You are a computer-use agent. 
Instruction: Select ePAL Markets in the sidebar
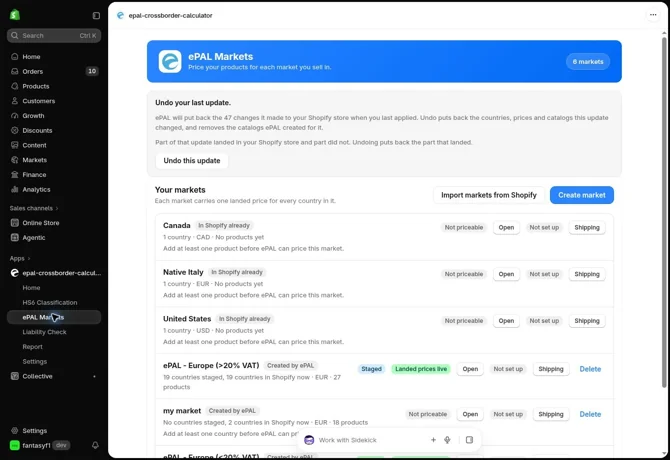(54, 317)
